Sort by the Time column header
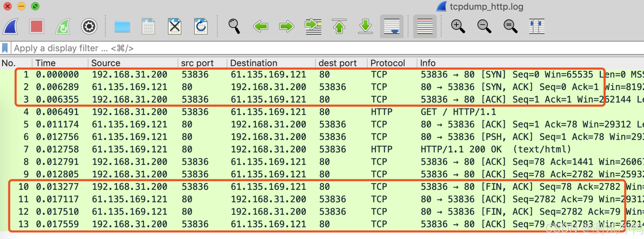 click(x=45, y=63)
